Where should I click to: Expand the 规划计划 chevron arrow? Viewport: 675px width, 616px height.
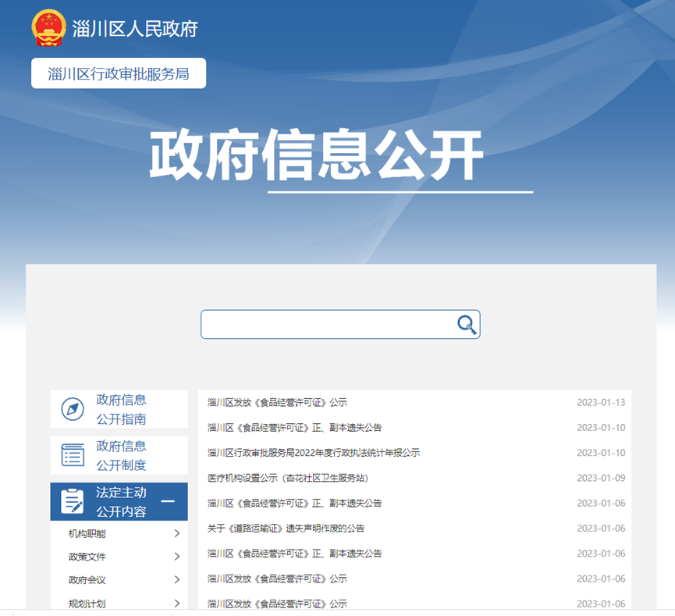point(177,604)
